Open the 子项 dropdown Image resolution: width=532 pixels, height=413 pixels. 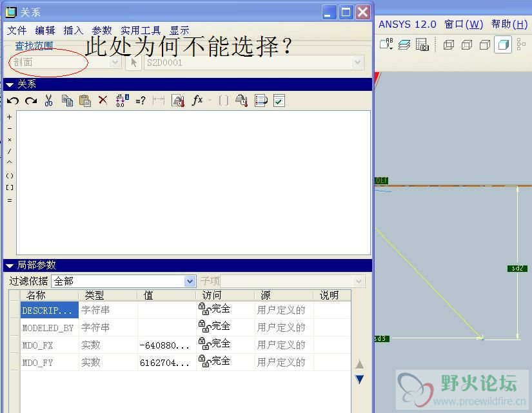pyautogui.click(x=359, y=281)
